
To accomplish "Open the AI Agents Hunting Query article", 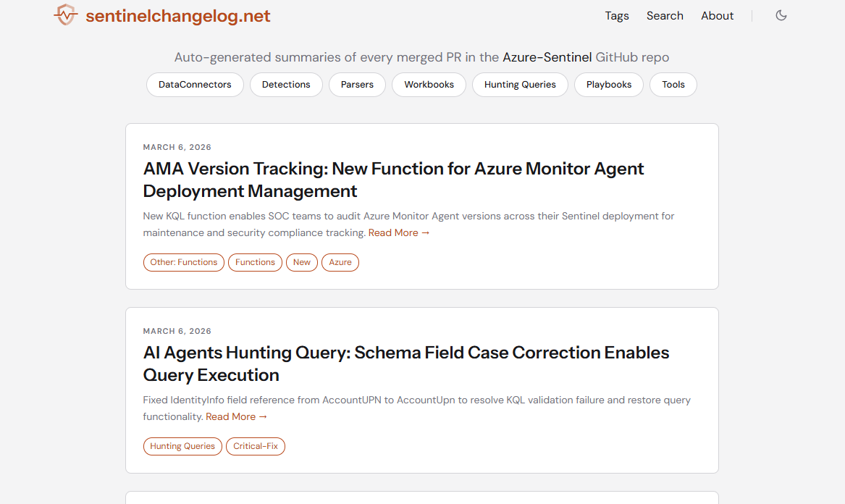I will [406, 353].
